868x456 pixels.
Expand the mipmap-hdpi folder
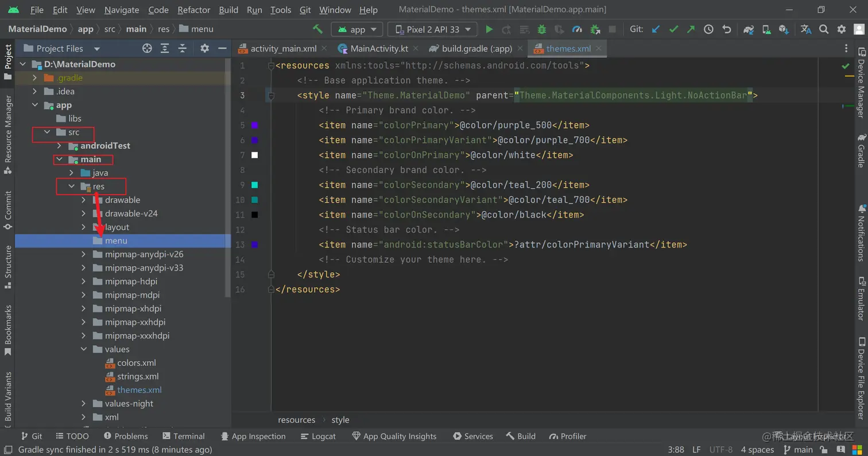pos(84,281)
